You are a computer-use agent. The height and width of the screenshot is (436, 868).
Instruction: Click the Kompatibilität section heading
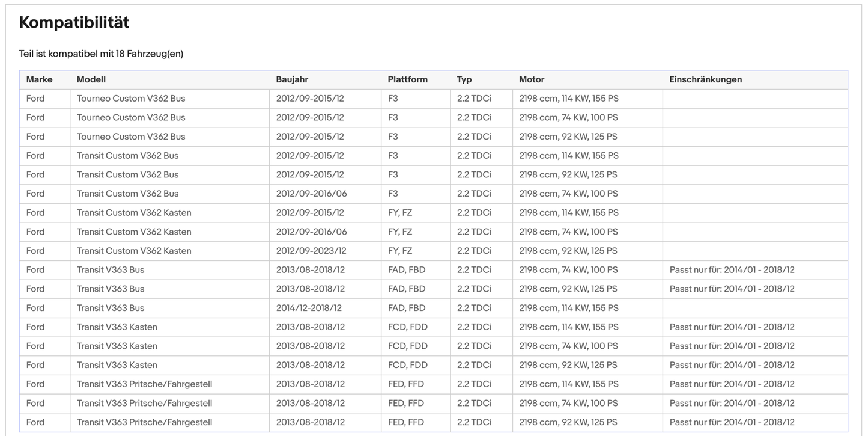click(74, 23)
